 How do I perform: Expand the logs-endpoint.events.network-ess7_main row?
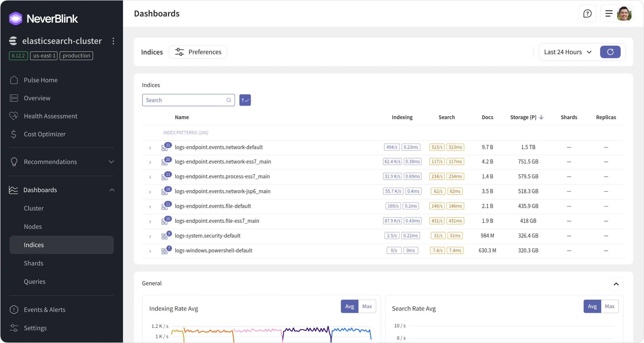tap(150, 162)
